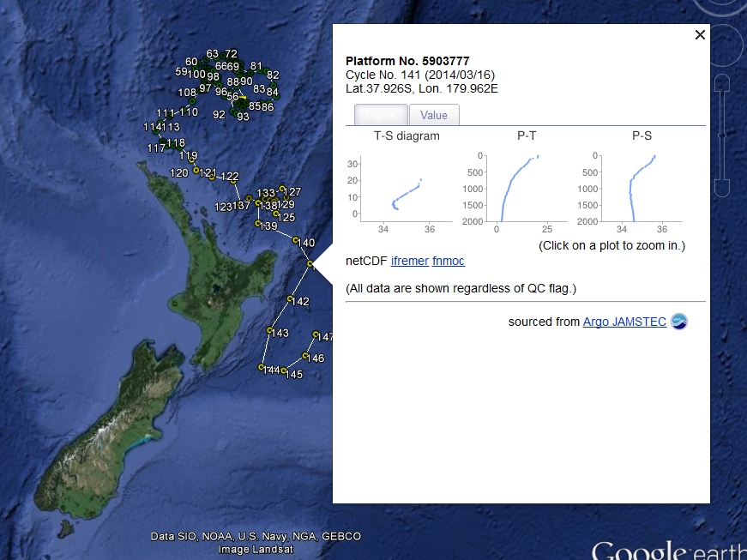Select the cycle 139 float marker
This screenshot has width=747, height=560.
click(258, 224)
